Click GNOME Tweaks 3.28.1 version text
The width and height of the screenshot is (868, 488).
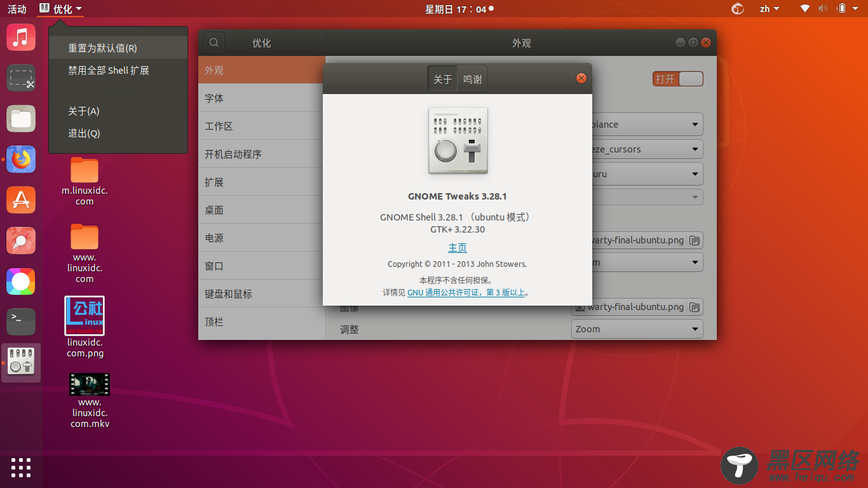(458, 196)
